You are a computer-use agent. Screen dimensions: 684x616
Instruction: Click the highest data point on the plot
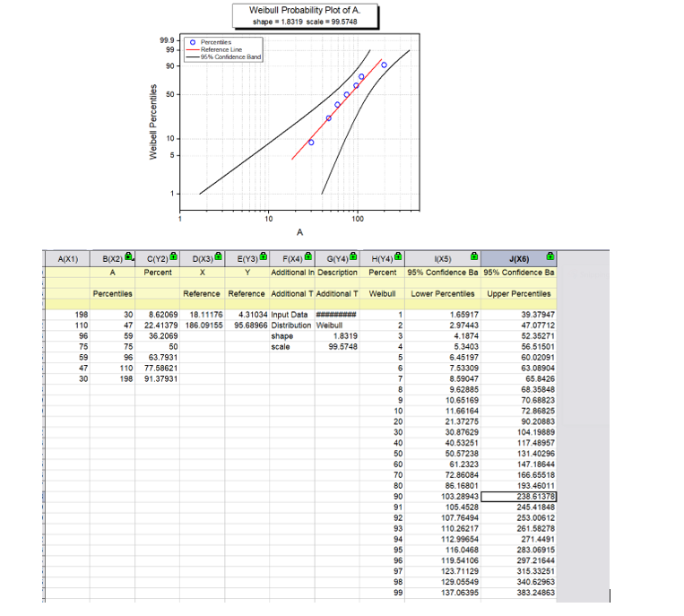coord(384,65)
